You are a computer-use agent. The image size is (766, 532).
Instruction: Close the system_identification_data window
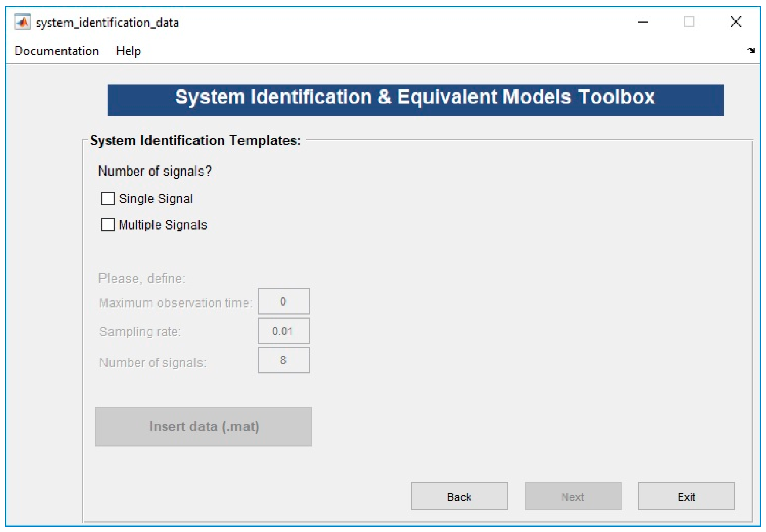[x=736, y=22]
